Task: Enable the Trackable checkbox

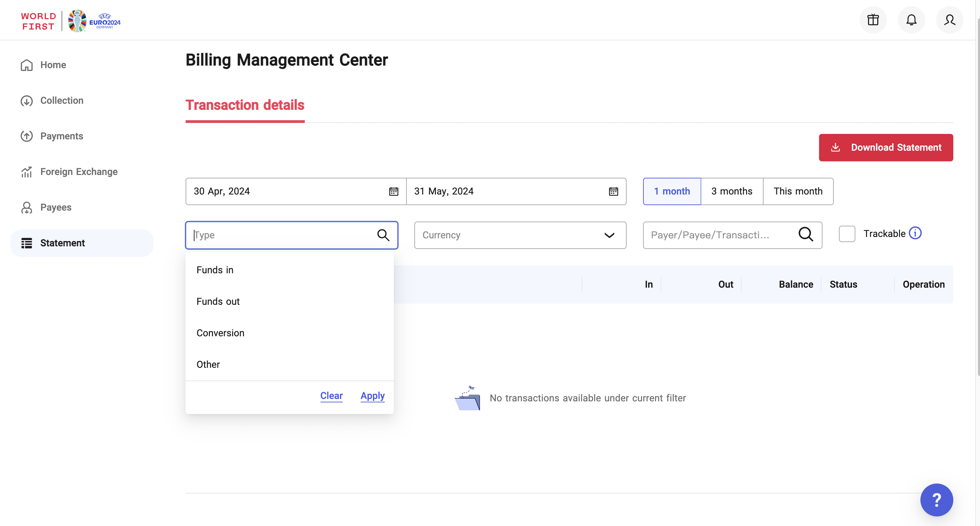Action: click(x=847, y=234)
